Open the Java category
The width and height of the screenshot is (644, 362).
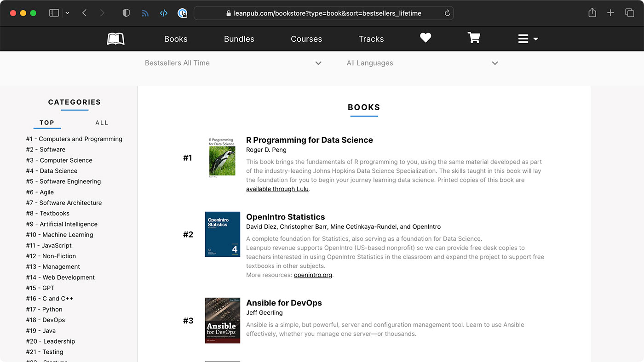click(40, 331)
